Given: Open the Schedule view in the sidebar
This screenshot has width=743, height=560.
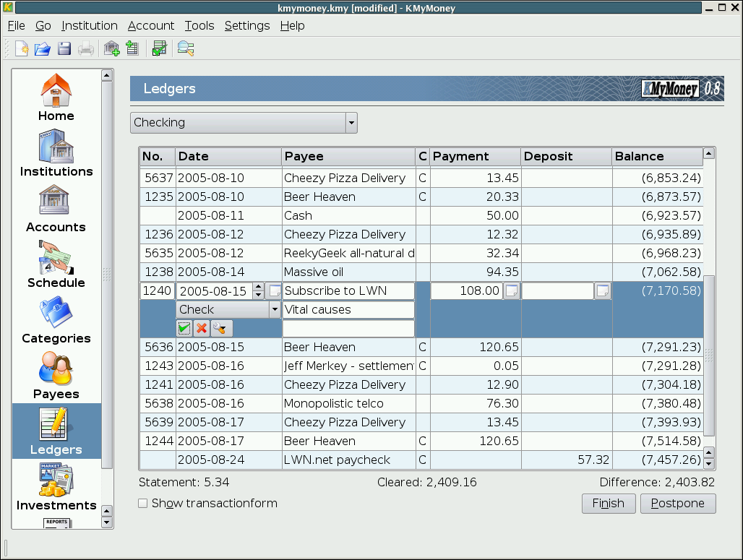Looking at the screenshot, I should [56, 264].
